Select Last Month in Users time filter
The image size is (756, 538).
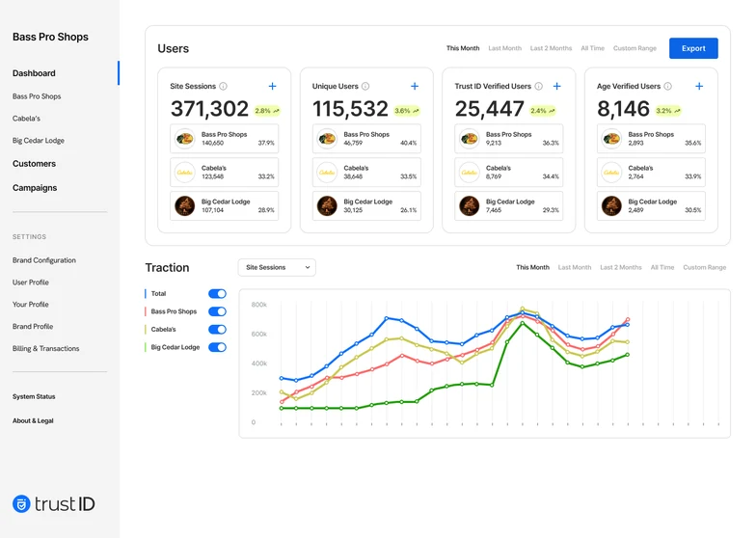click(x=505, y=48)
